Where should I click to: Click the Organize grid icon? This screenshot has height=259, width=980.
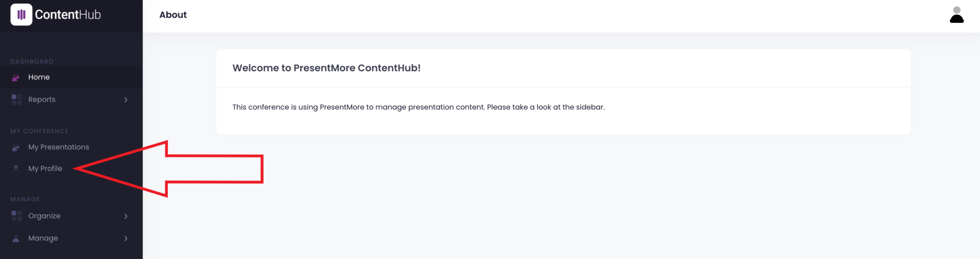[x=17, y=216]
